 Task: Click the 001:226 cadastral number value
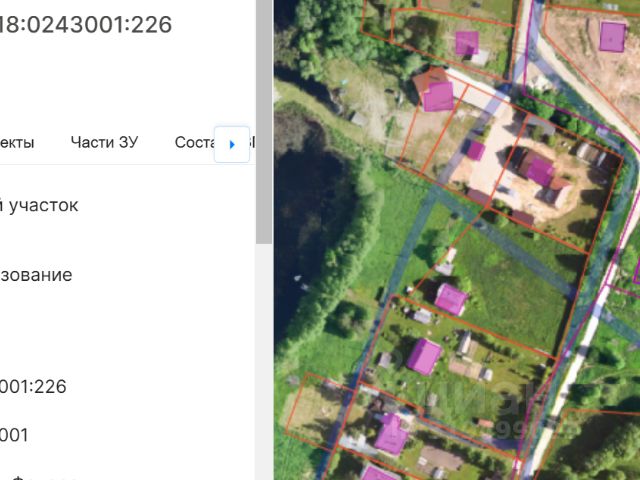coord(33,387)
